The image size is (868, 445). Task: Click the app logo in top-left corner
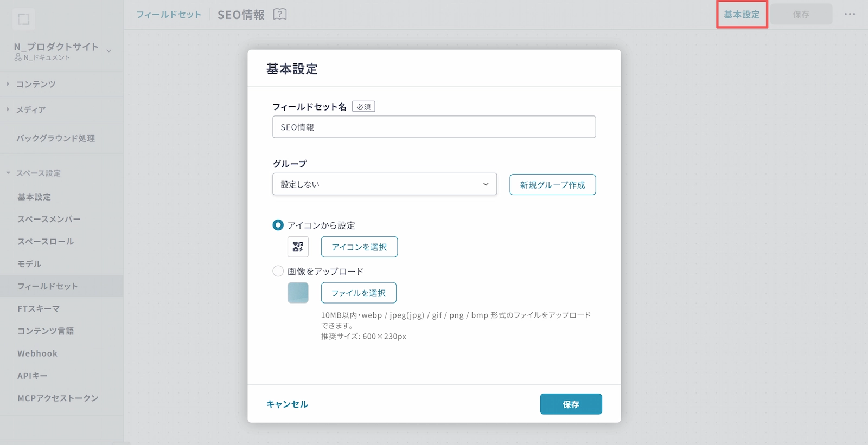click(x=24, y=20)
